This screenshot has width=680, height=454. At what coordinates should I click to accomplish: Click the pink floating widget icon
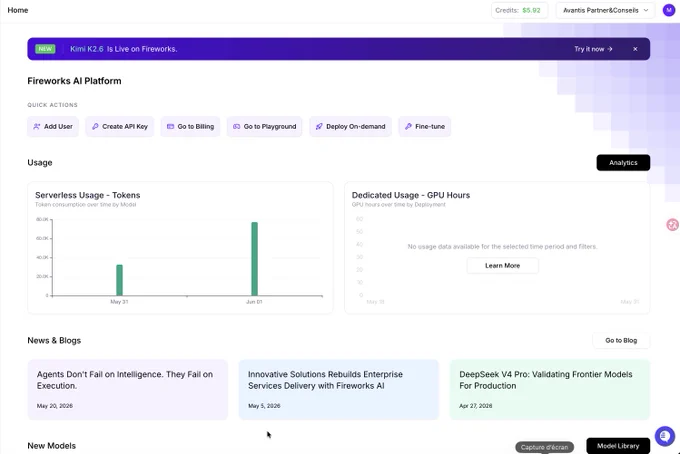673,225
